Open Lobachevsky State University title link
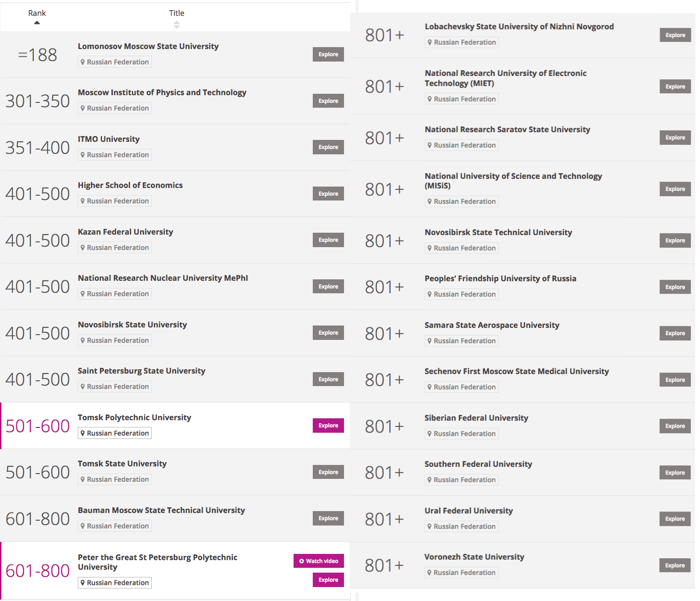 coord(519,26)
